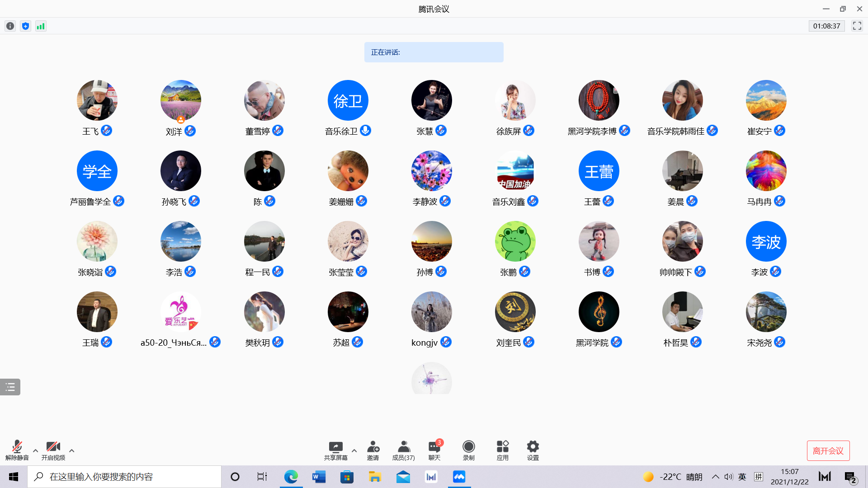
Task: Open the Tencent Meeting taskbar icon
Action: pyautogui.click(x=459, y=477)
